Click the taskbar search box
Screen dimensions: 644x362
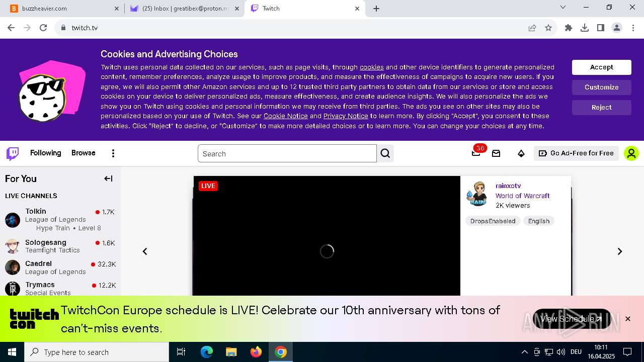pyautogui.click(x=97, y=352)
